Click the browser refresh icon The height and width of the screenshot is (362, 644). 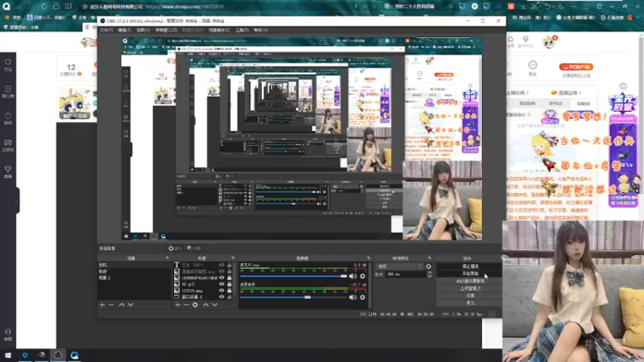44,6
